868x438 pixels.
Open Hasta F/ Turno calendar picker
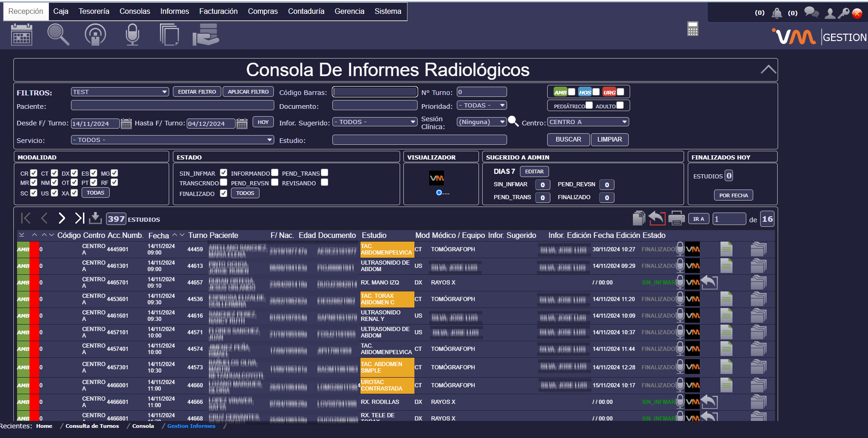tap(242, 124)
